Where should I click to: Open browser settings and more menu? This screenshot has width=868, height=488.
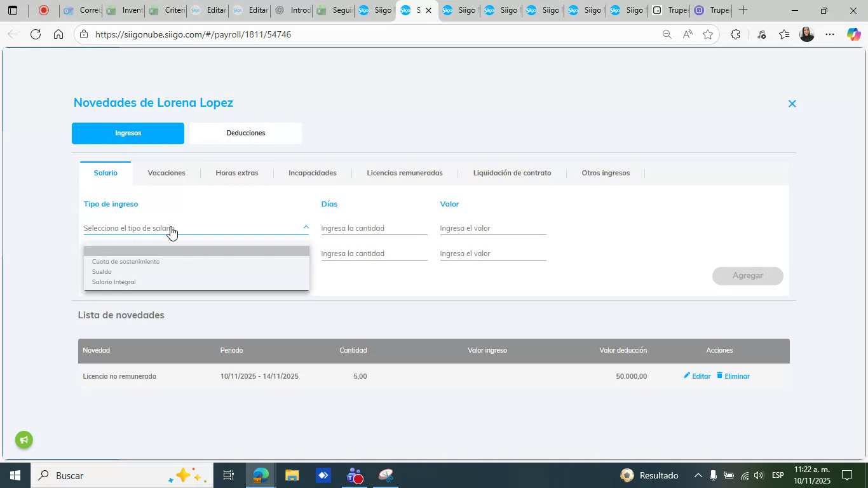coord(830,34)
